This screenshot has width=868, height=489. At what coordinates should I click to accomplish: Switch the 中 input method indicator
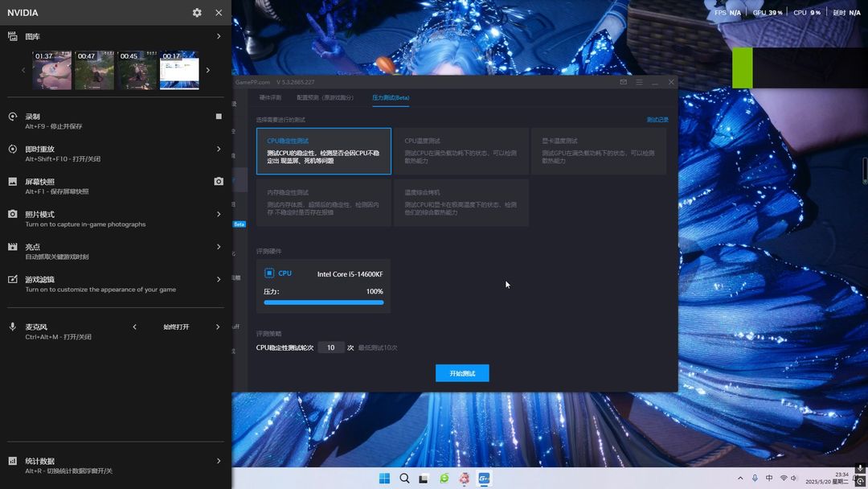point(769,478)
